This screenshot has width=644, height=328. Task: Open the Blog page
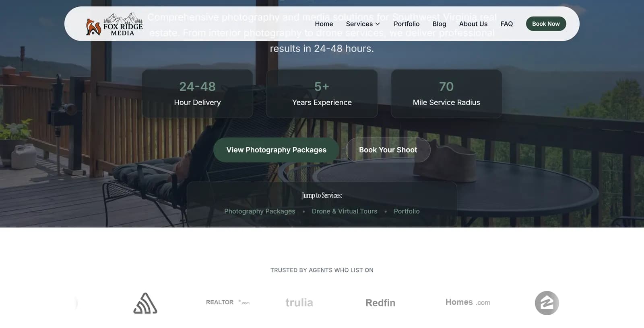439,24
